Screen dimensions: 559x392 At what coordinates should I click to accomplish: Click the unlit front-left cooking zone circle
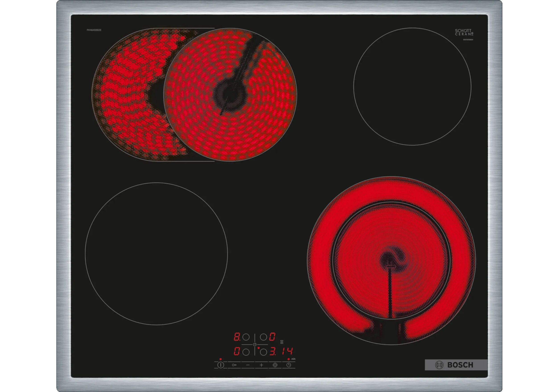click(156, 254)
